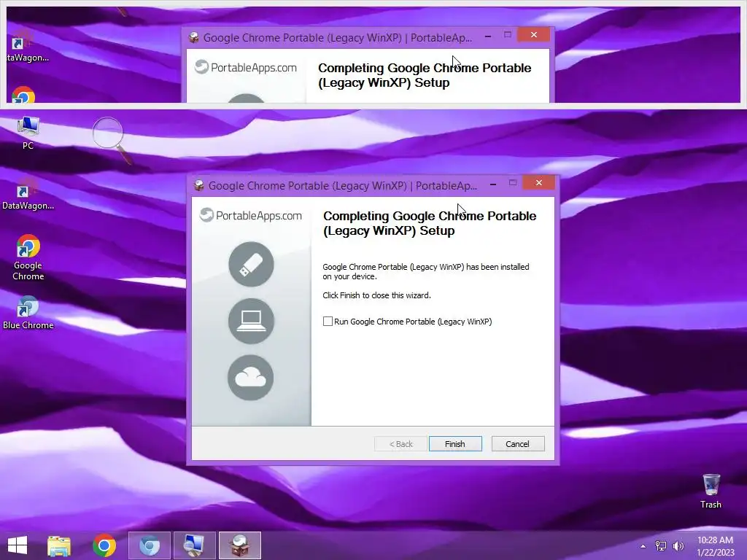Select the Blue Chrome desktop shortcut
Viewport: 747px width, 560px height.
click(x=28, y=313)
